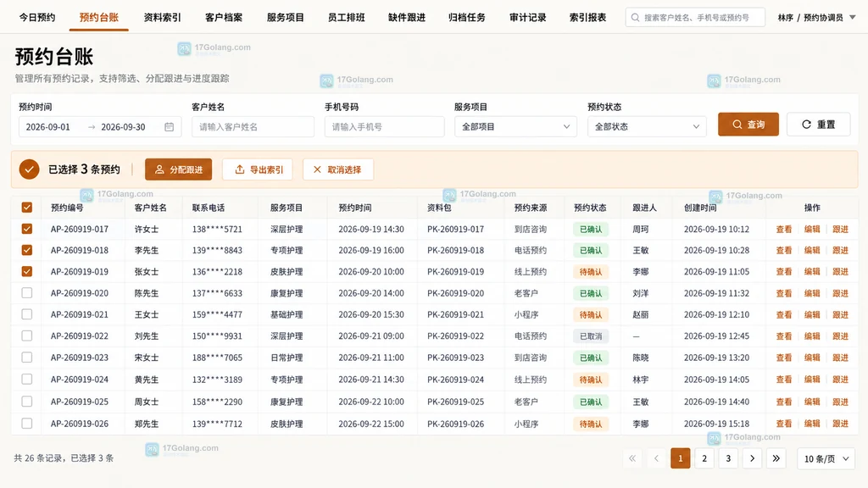Image resolution: width=868 pixels, height=488 pixels.
Task: Click the 分配跟进 button
Action: click(178, 169)
